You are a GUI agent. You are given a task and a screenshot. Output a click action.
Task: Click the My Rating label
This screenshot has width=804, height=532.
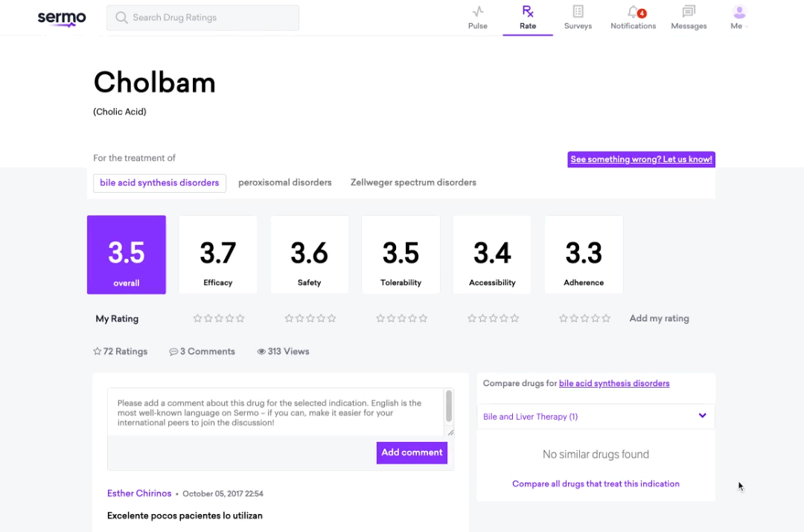[x=117, y=318]
